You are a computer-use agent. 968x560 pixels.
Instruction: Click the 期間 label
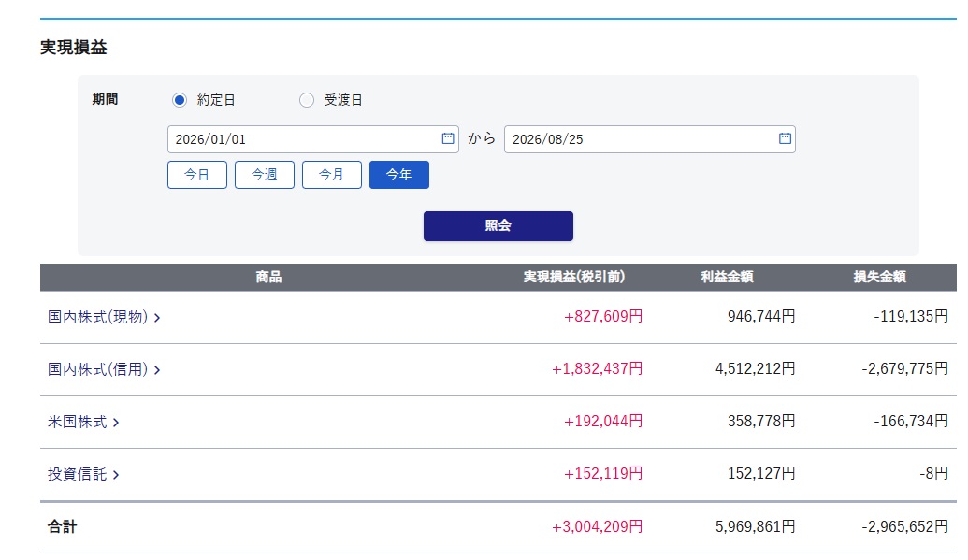pos(105,99)
